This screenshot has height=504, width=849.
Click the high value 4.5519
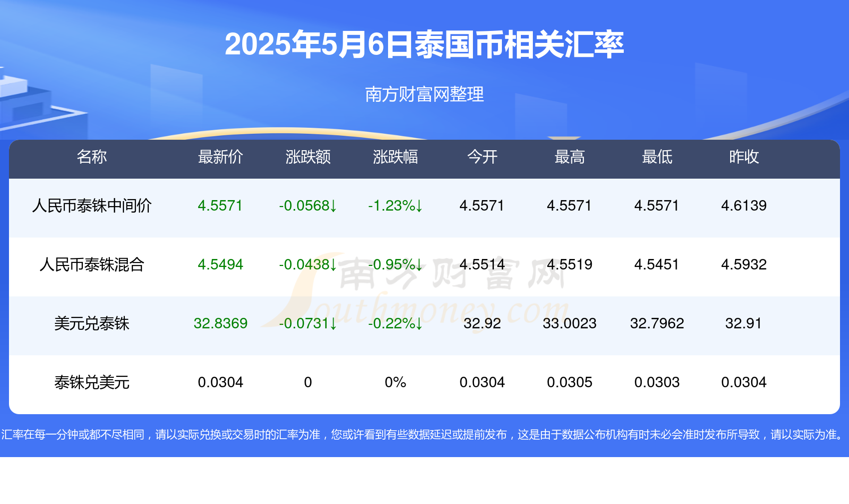coord(570,264)
